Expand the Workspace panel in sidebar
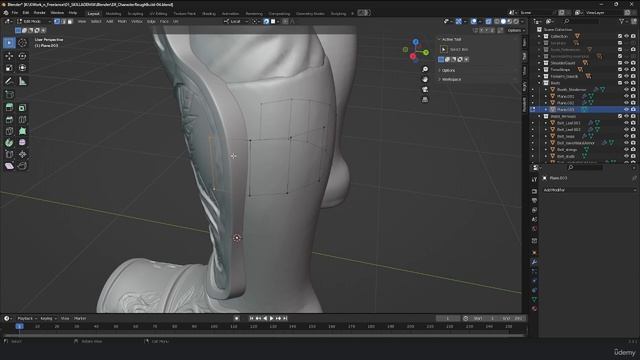The width and height of the screenshot is (640, 360). click(451, 79)
